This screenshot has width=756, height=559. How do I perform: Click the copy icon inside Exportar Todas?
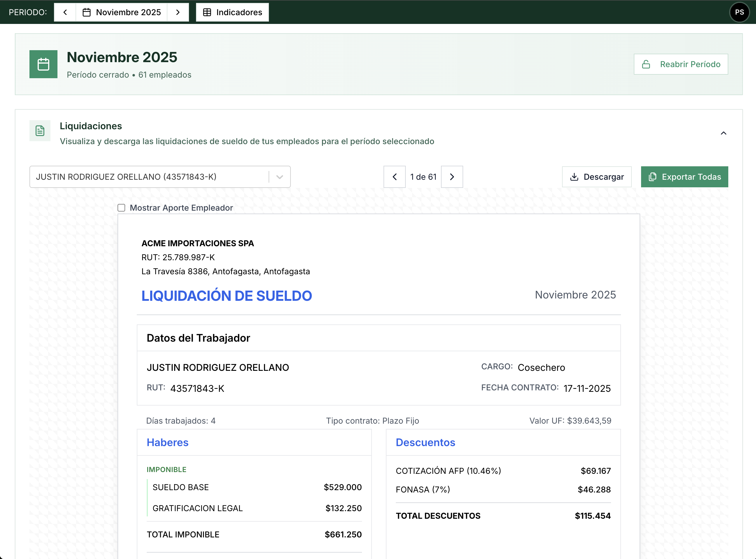(652, 177)
